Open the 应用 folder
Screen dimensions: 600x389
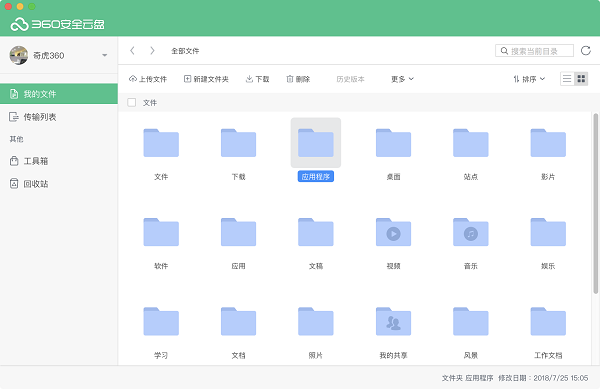(238, 232)
